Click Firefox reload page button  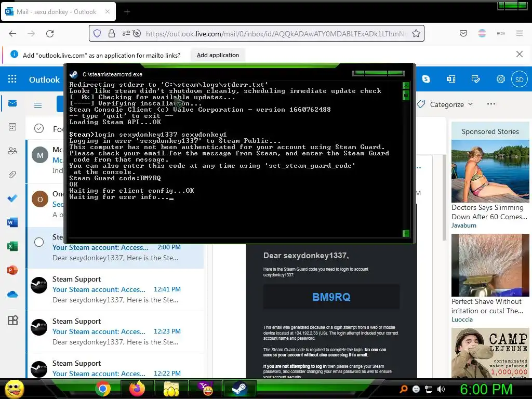pos(50,34)
